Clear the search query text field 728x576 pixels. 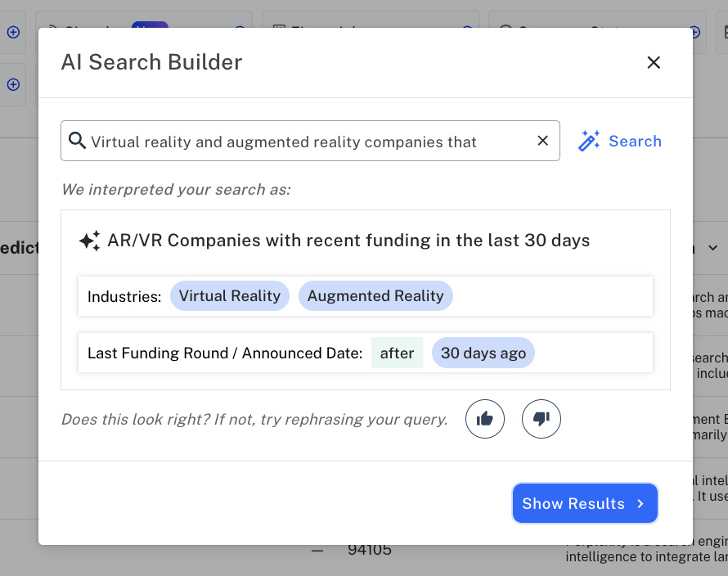[x=542, y=140]
